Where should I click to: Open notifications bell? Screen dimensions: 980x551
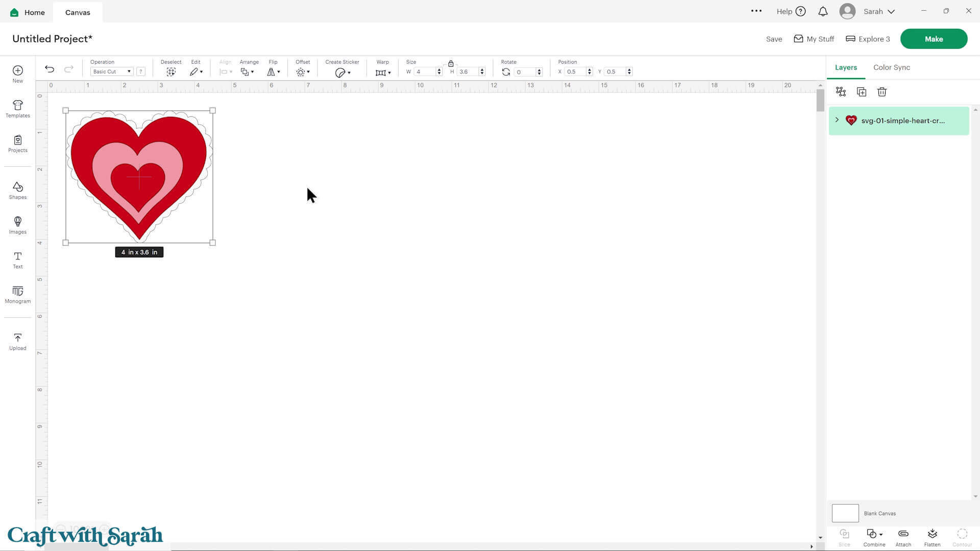point(823,11)
